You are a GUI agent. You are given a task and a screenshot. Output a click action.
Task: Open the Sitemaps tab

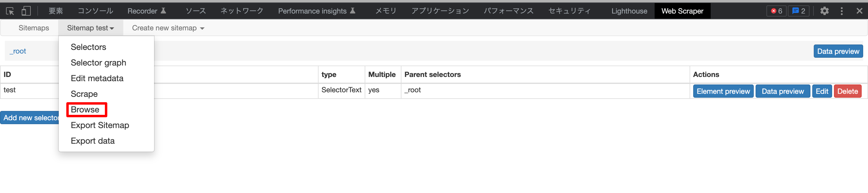coord(34,28)
